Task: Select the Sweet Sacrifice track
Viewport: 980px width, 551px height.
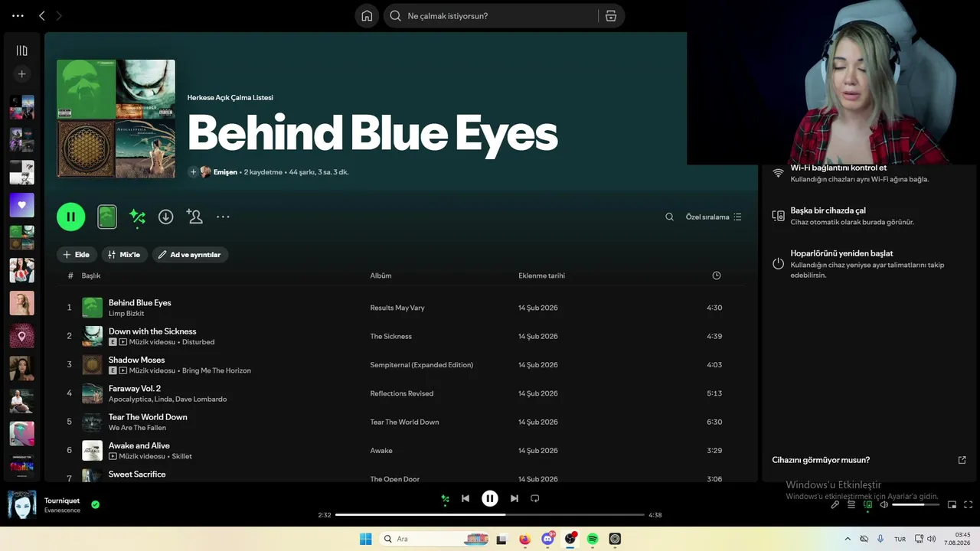Action: coord(137,474)
